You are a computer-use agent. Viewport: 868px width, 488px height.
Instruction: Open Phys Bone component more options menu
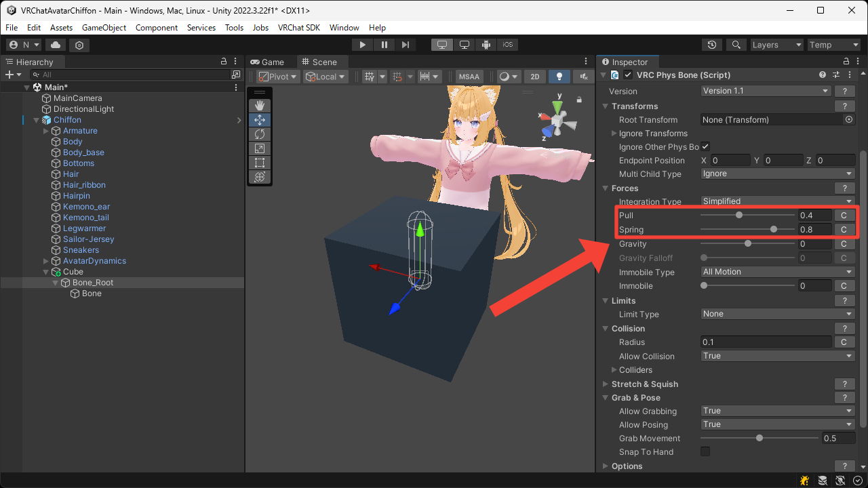point(848,75)
